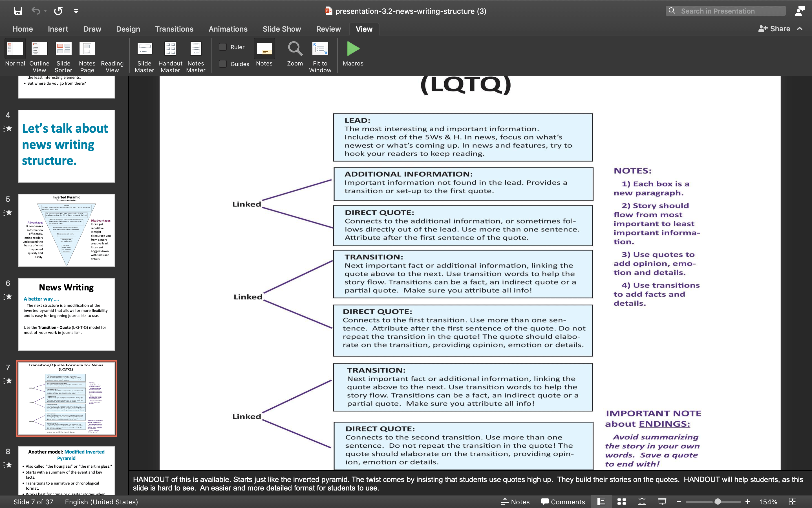Open the Animations tab

tap(228, 29)
